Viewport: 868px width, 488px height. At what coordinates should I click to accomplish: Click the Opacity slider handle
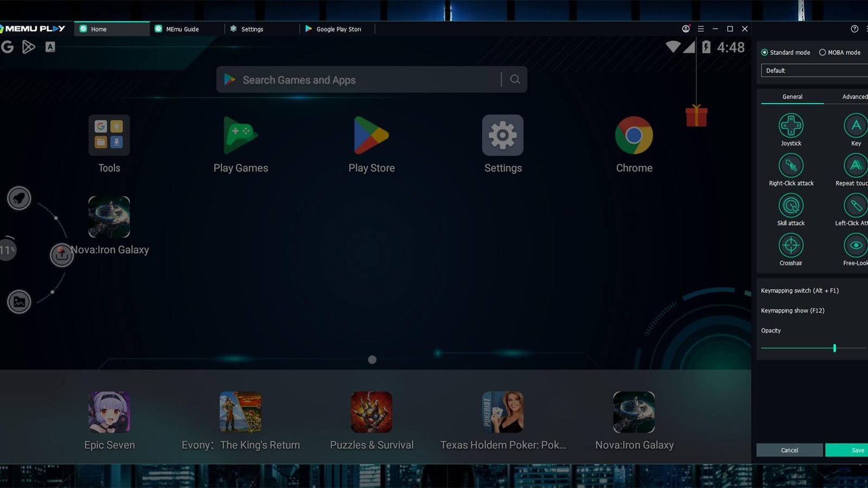coord(834,348)
